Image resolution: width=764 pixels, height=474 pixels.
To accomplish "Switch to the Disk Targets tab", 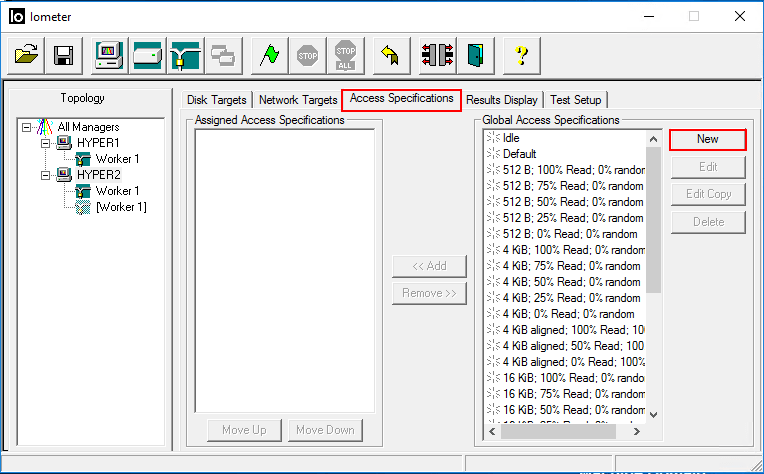I will 217,100.
